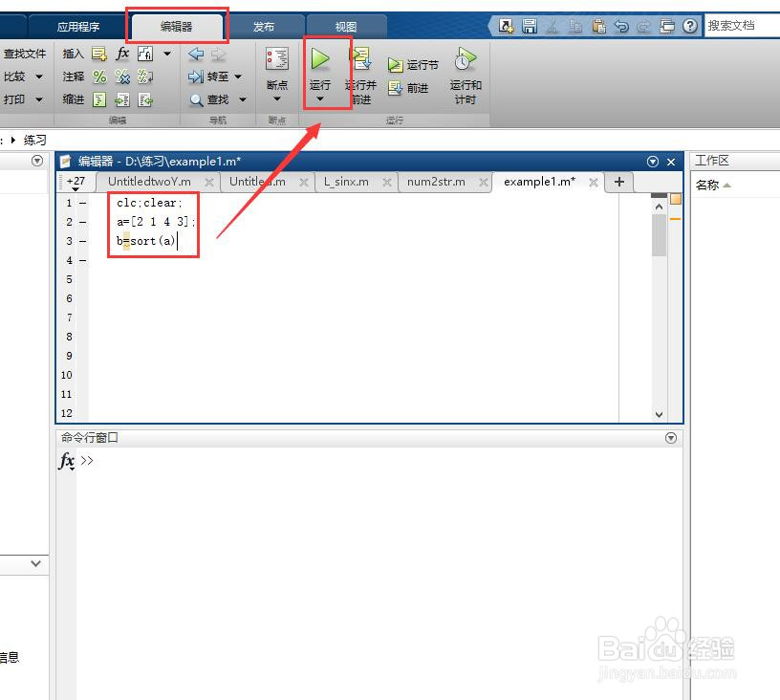Click the percent comment icon beside 注释
The width and height of the screenshot is (780, 700).
(x=99, y=77)
